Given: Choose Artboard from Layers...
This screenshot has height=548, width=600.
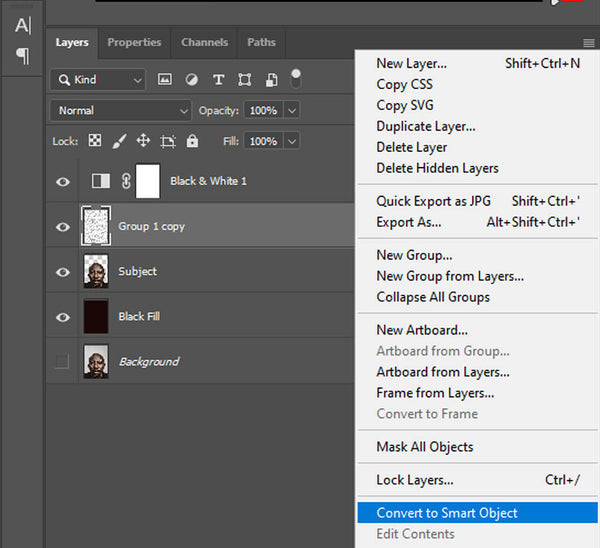Looking at the screenshot, I should point(478,372).
